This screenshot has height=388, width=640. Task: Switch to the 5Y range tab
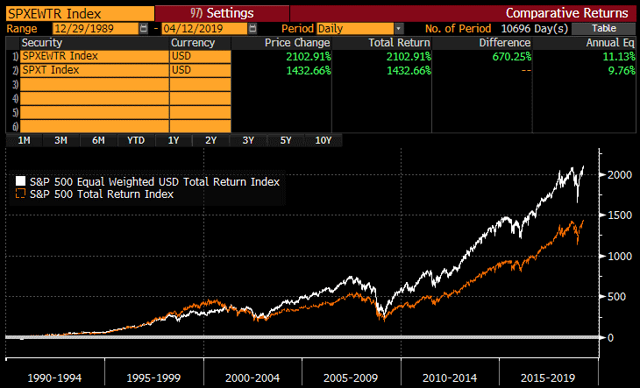[285, 140]
